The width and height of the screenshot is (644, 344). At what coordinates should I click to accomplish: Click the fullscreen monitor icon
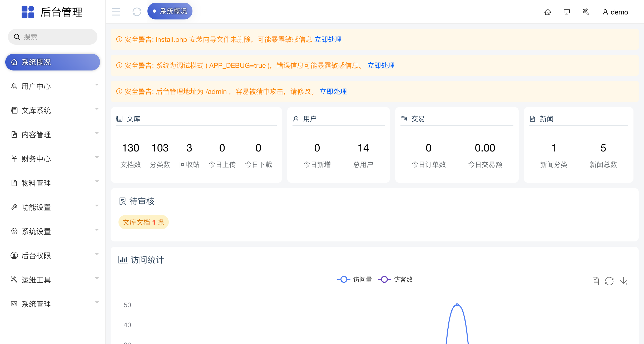(566, 12)
